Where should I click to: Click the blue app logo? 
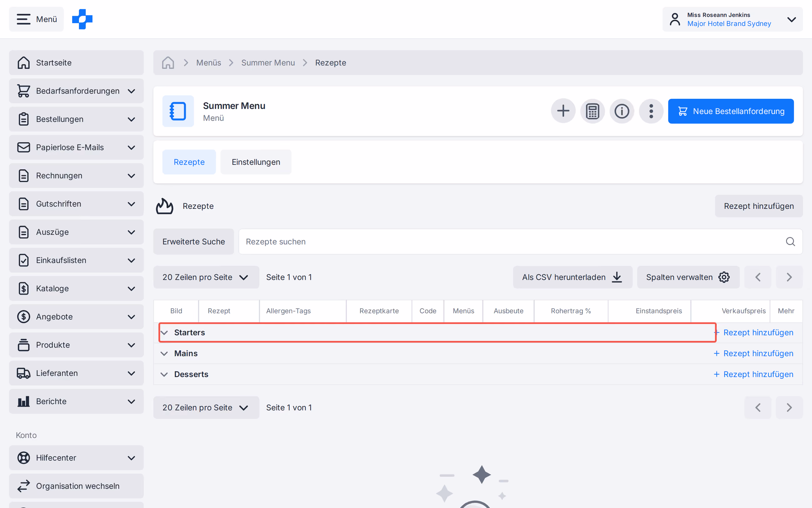tap(82, 19)
